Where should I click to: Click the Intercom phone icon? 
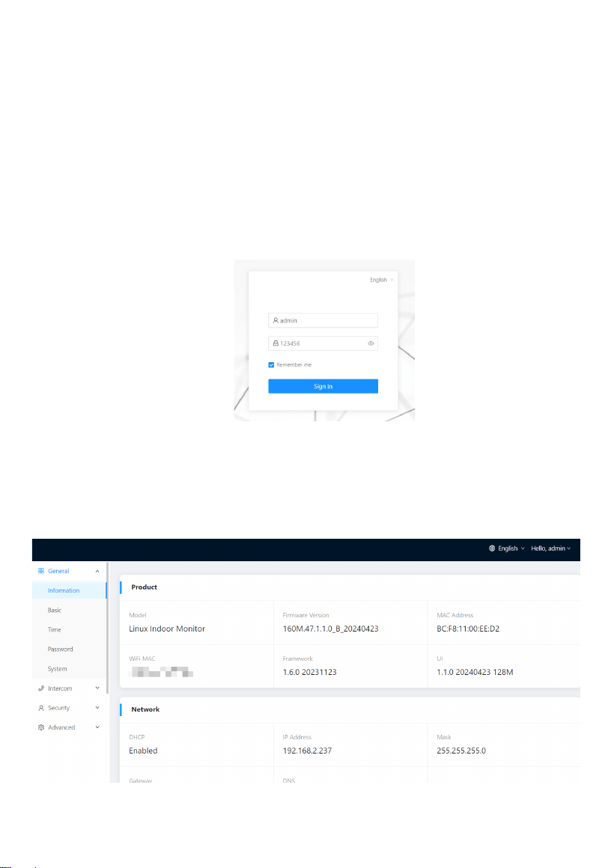(41, 688)
